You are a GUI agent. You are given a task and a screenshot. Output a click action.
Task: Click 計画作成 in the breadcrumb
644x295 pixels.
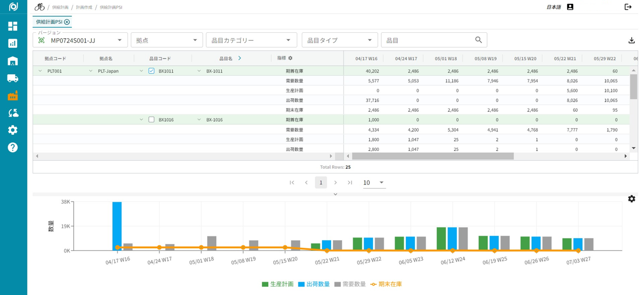[x=84, y=8]
